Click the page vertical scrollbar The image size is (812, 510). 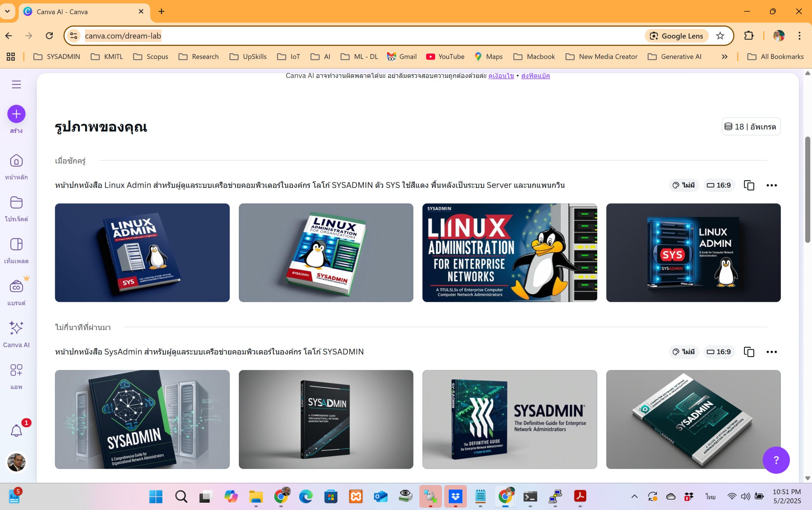click(807, 189)
